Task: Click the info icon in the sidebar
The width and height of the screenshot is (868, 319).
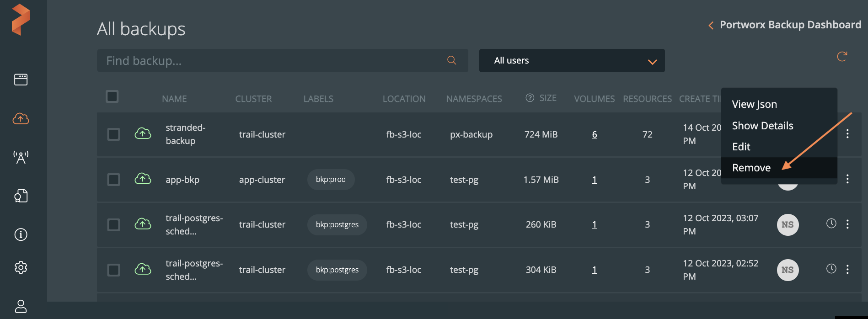Action: click(21, 234)
